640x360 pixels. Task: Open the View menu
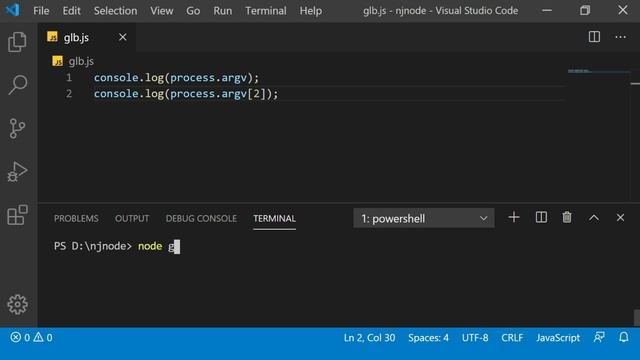coord(162,11)
